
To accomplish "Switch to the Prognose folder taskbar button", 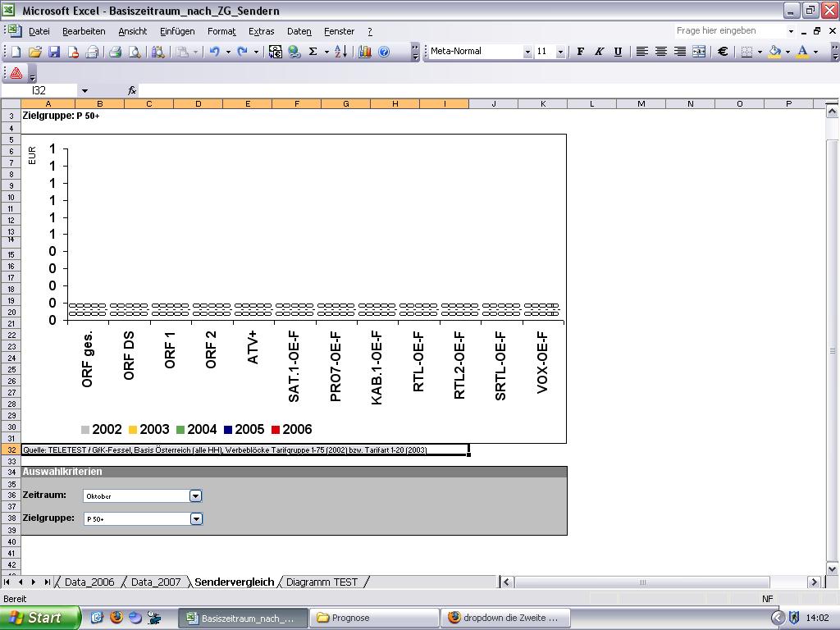I will click(x=374, y=618).
